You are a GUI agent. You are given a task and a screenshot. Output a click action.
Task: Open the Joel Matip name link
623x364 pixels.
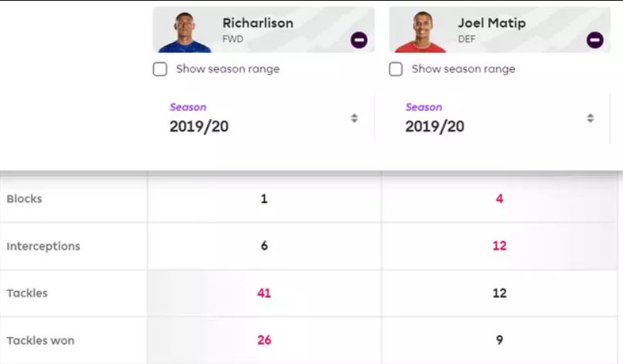[x=492, y=23]
